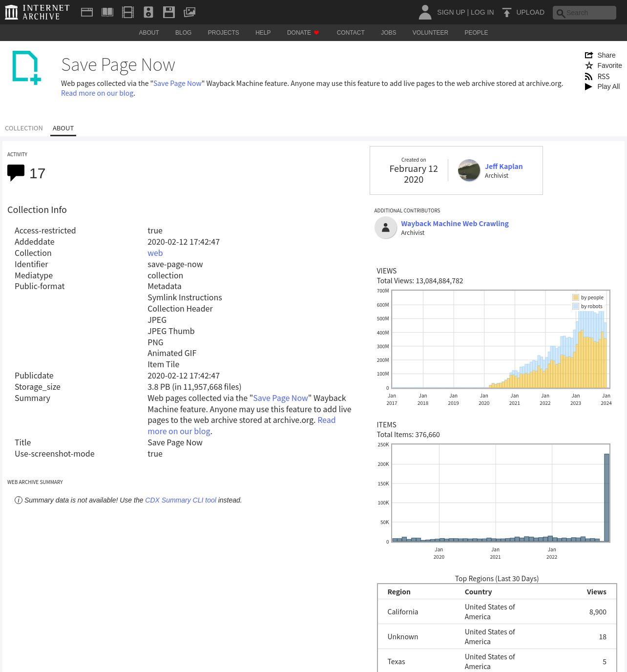Click the Total Views value 13,084,884,782
Image resolution: width=627 pixels, height=672 pixels.
tap(439, 281)
